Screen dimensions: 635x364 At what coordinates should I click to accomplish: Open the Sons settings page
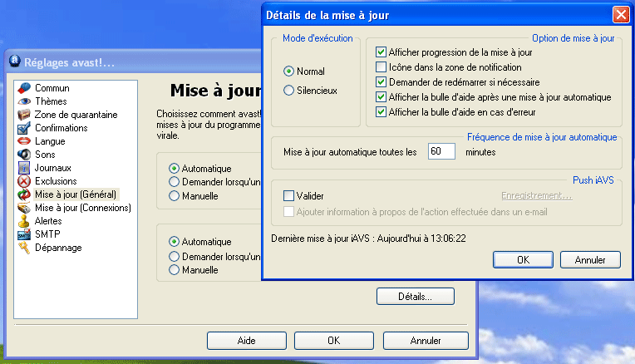45,155
